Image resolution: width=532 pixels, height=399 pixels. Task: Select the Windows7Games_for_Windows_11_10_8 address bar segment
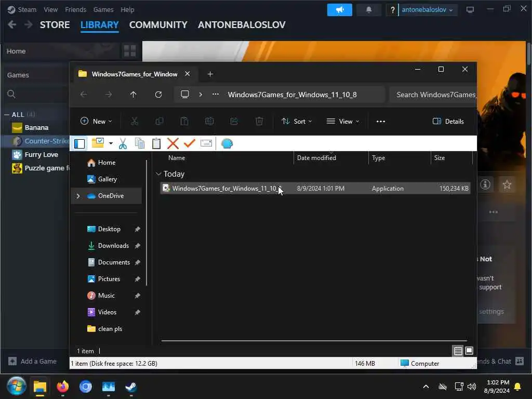(x=292, y=95)
